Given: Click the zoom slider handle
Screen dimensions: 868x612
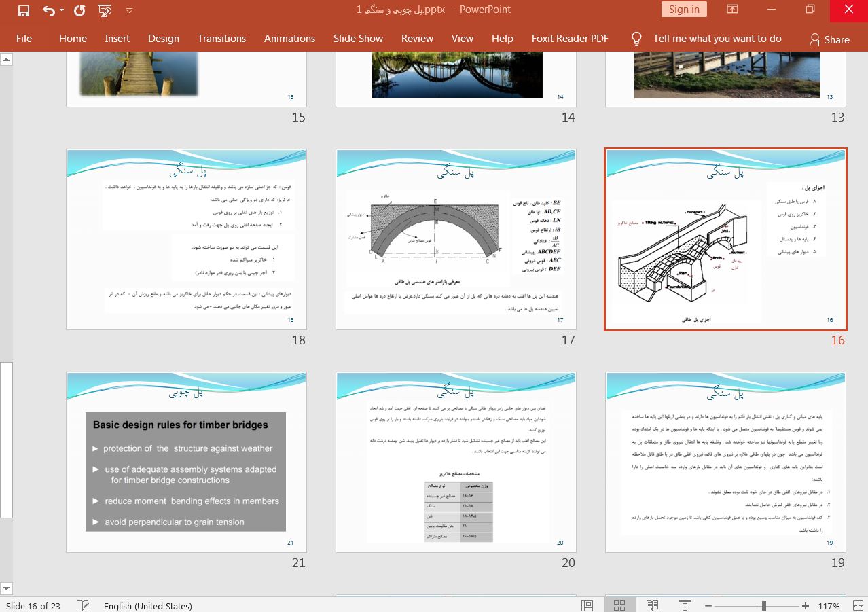Looking at the screenshot, I should point(764,605).
